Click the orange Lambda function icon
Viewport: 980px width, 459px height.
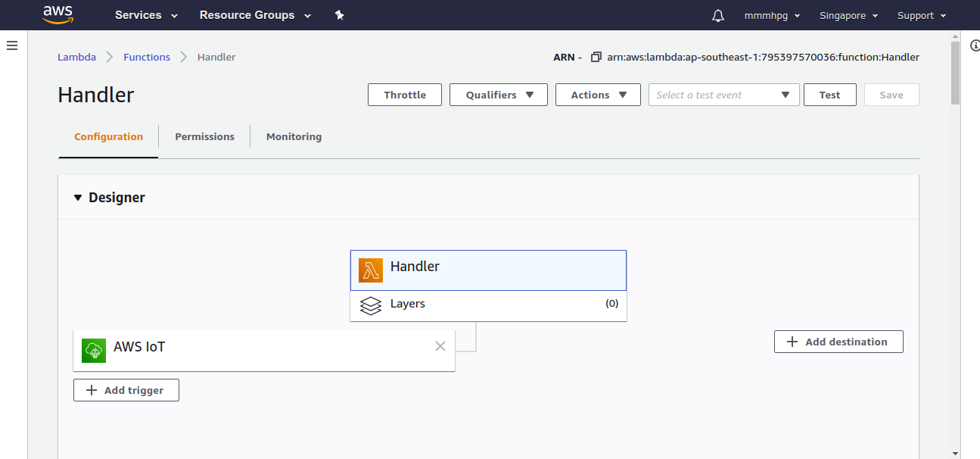click(371, 270)
